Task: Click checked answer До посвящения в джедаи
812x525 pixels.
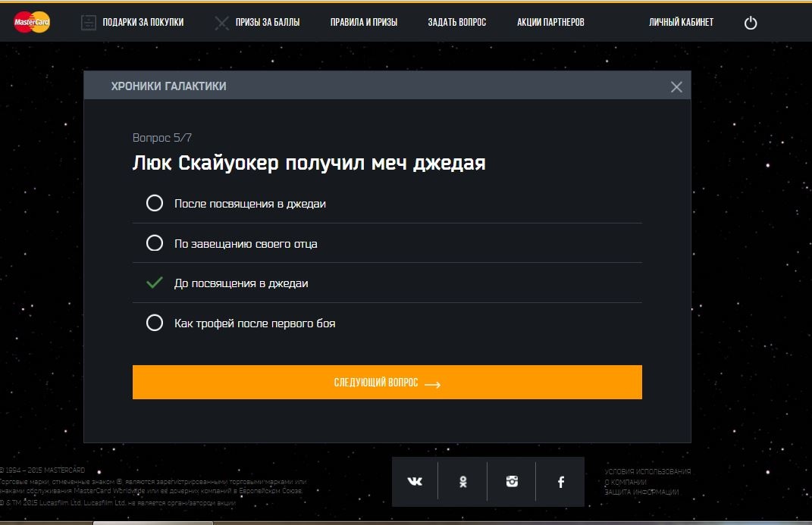Action: click(155, 283)
